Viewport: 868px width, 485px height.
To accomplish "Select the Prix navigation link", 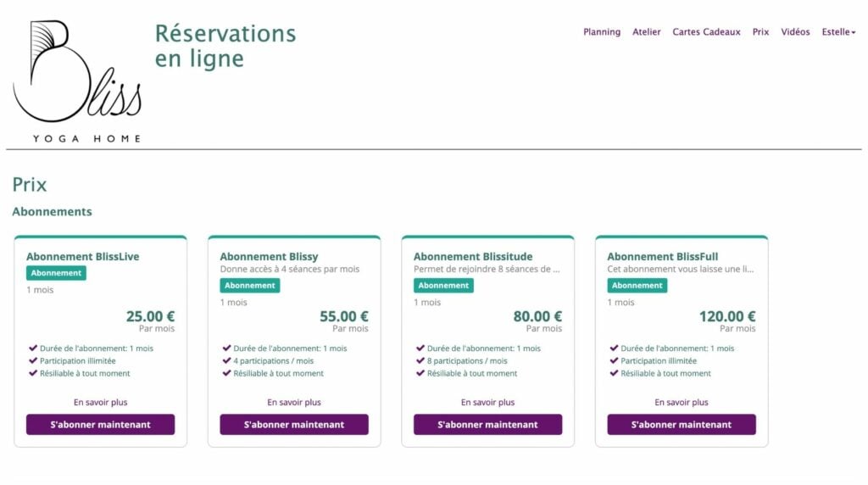I will (760, 32).
